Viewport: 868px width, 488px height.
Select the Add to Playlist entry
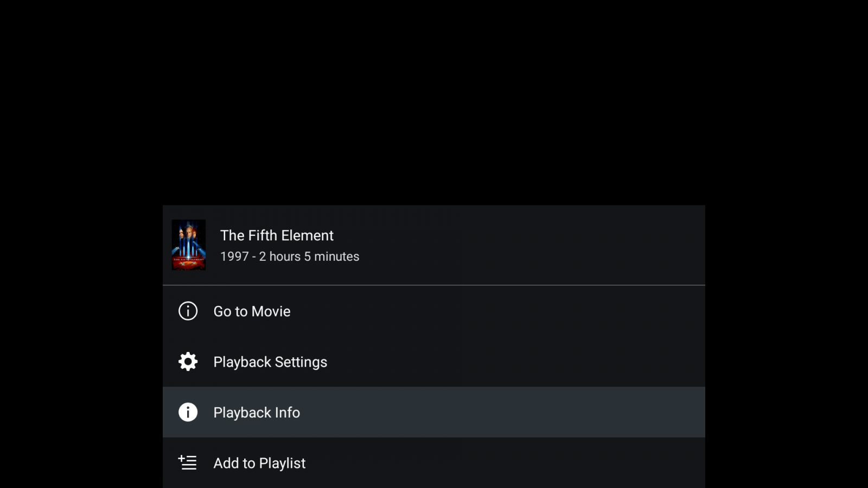434,463
